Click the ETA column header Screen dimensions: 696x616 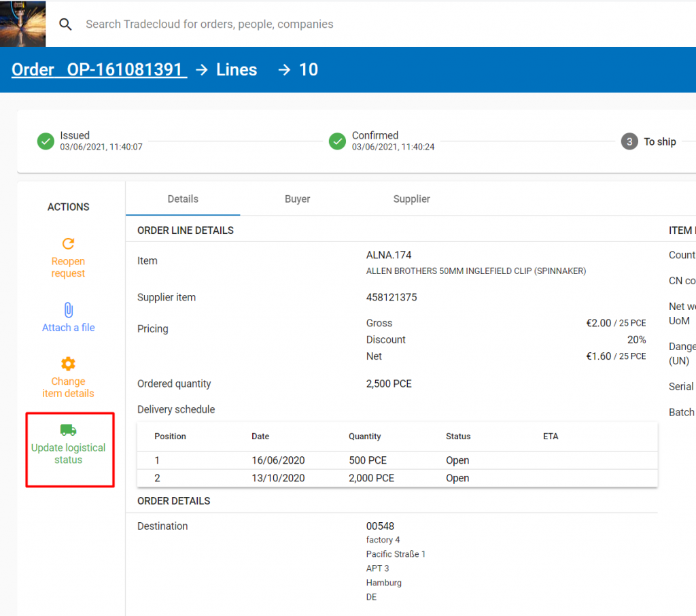(551, 437)
